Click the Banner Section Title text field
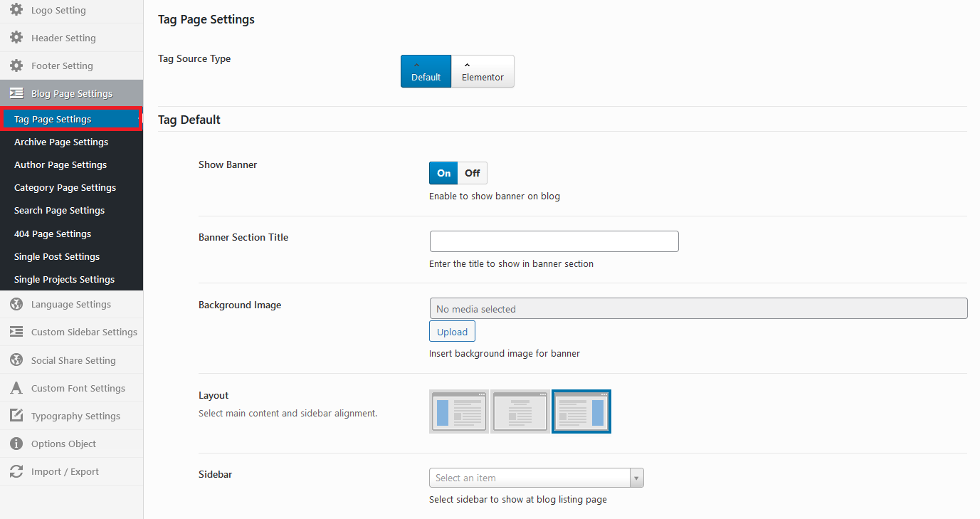980x519 pixels. click(554, 241)
